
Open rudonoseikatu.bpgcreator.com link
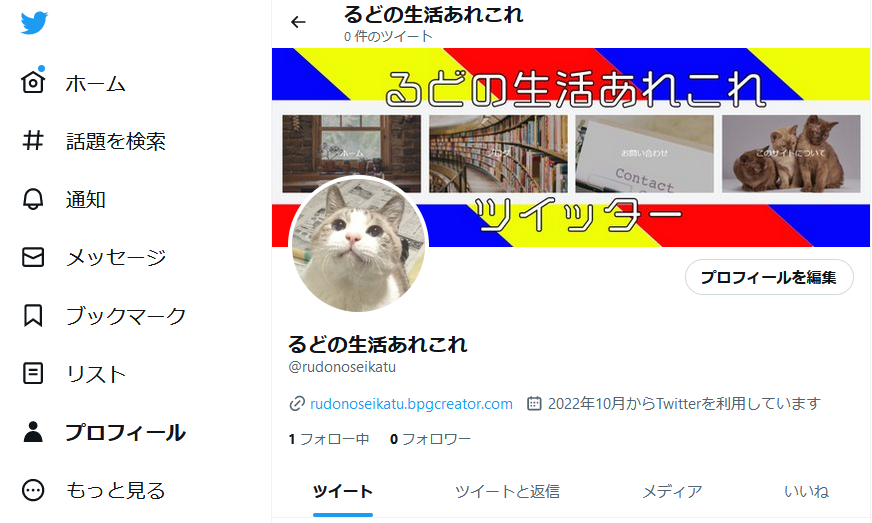coord(411,403)
